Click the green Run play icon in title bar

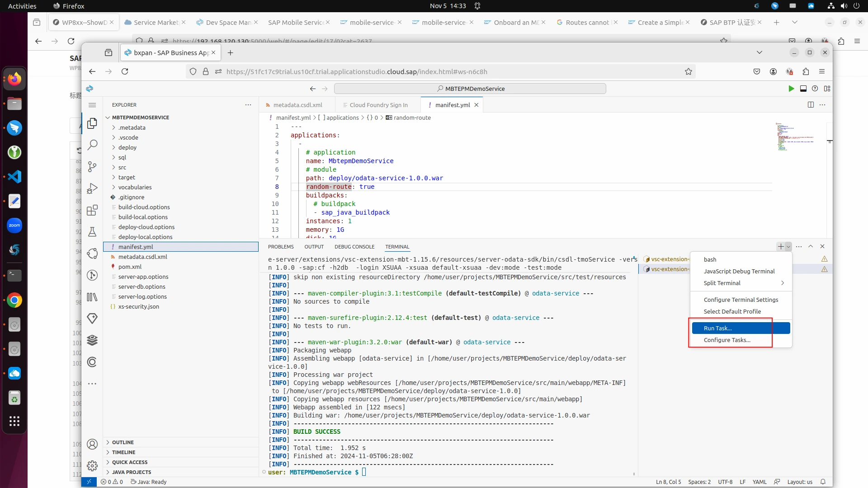click(x=791, y=89)
